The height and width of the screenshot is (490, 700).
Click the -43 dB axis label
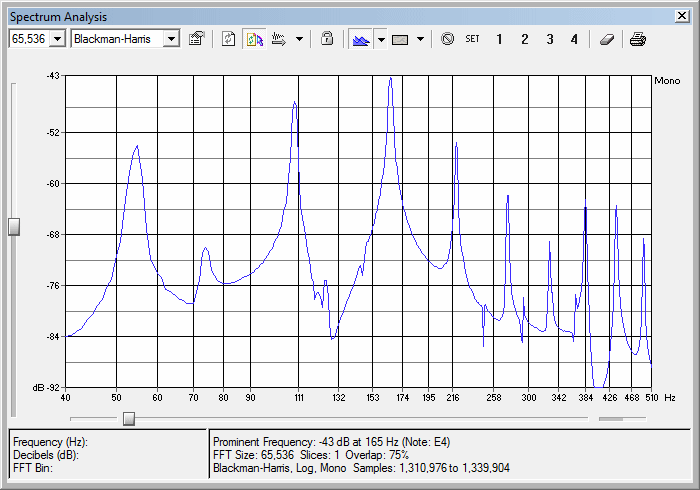click(x=53, y=75)
